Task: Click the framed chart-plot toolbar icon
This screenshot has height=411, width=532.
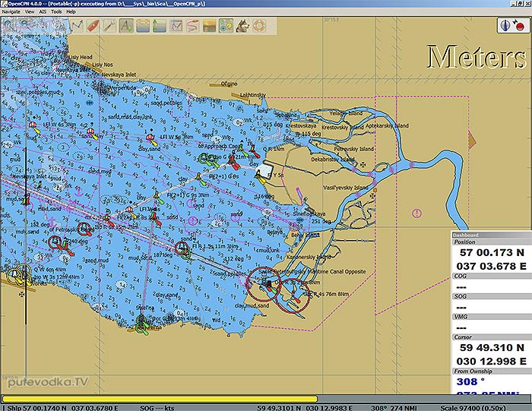Action: point(176,26)
